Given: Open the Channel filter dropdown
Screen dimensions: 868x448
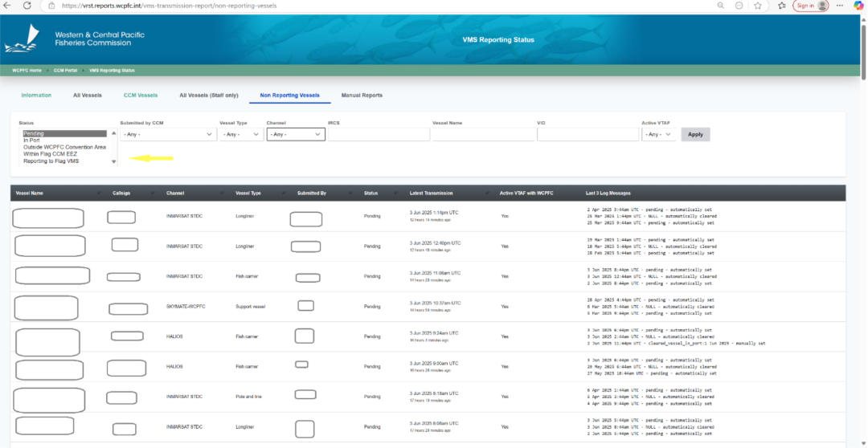Looking at the screenshot, I should 295,135.
